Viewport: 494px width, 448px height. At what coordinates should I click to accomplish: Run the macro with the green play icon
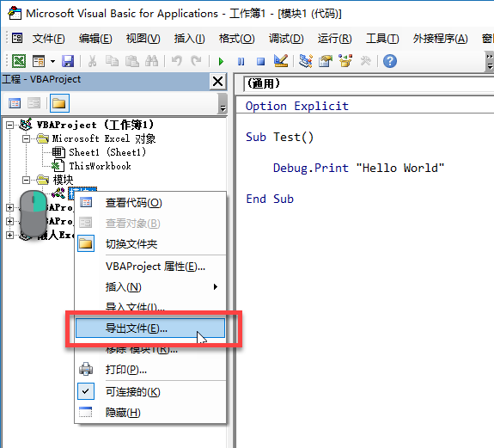(x=221, y=61)
